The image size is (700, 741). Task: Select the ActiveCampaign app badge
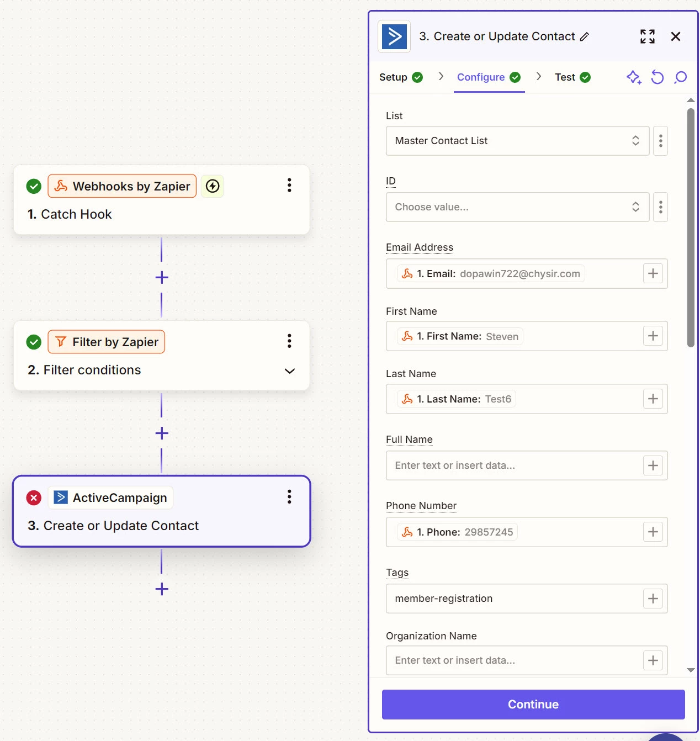click(110, 497)
